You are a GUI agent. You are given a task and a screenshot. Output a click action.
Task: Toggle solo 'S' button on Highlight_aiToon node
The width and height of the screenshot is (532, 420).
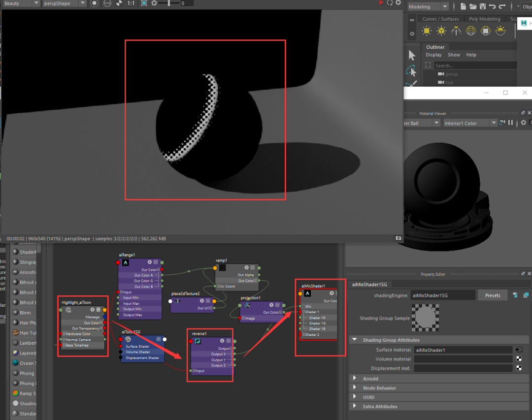[92, 310]
